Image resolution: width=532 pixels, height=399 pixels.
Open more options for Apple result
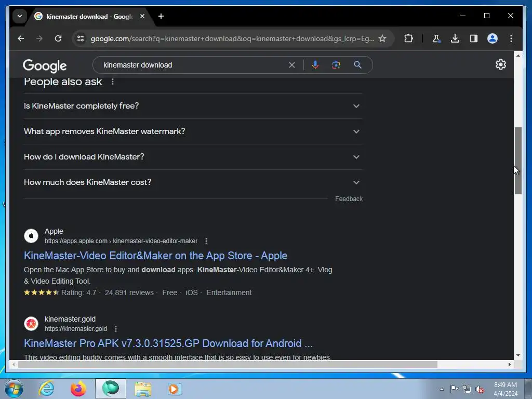206,241
